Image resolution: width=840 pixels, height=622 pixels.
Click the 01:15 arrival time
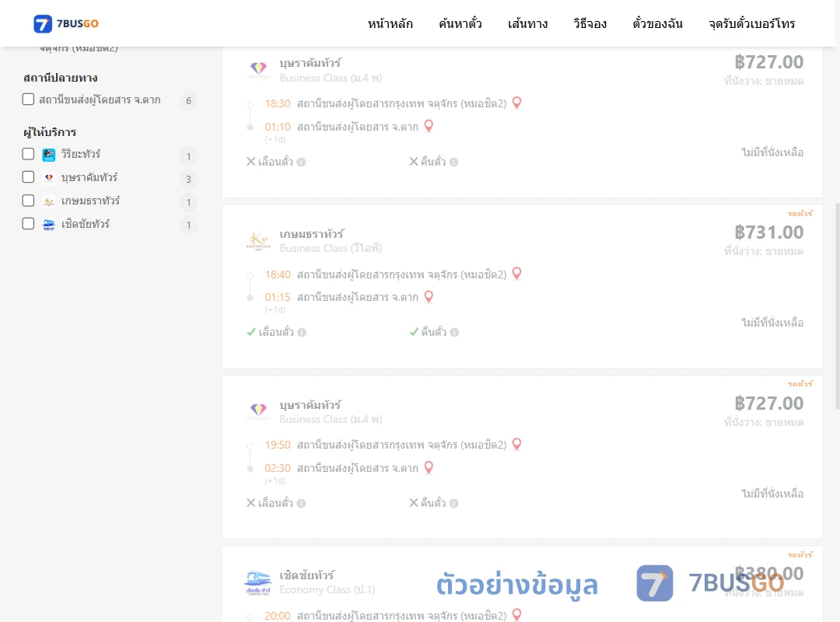coord(278,297)
